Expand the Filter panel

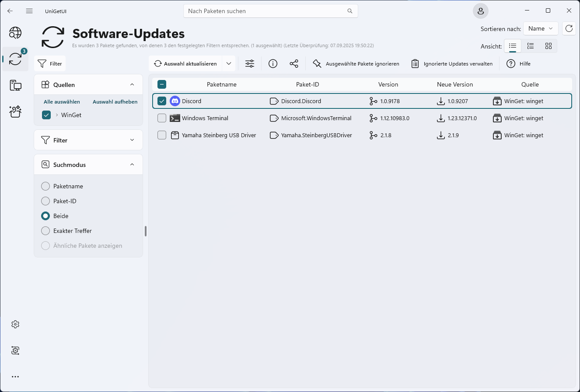tap(132, 140)
